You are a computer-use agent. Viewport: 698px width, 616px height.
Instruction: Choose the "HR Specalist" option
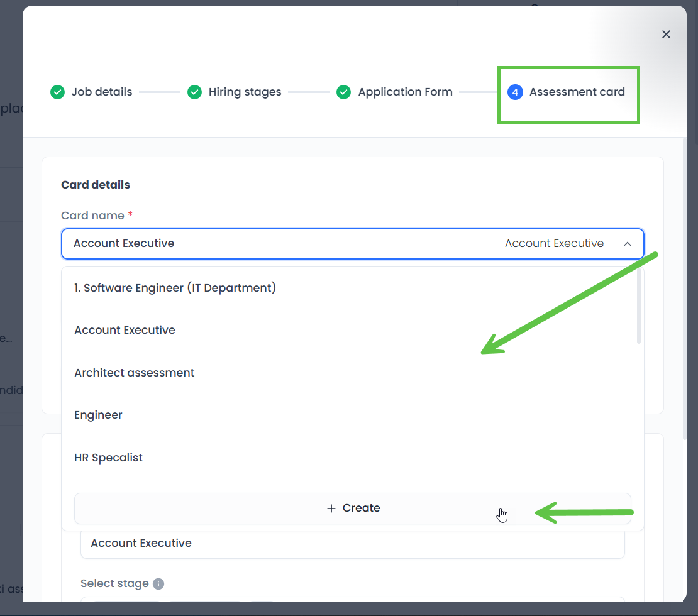[x=108, y=457]
